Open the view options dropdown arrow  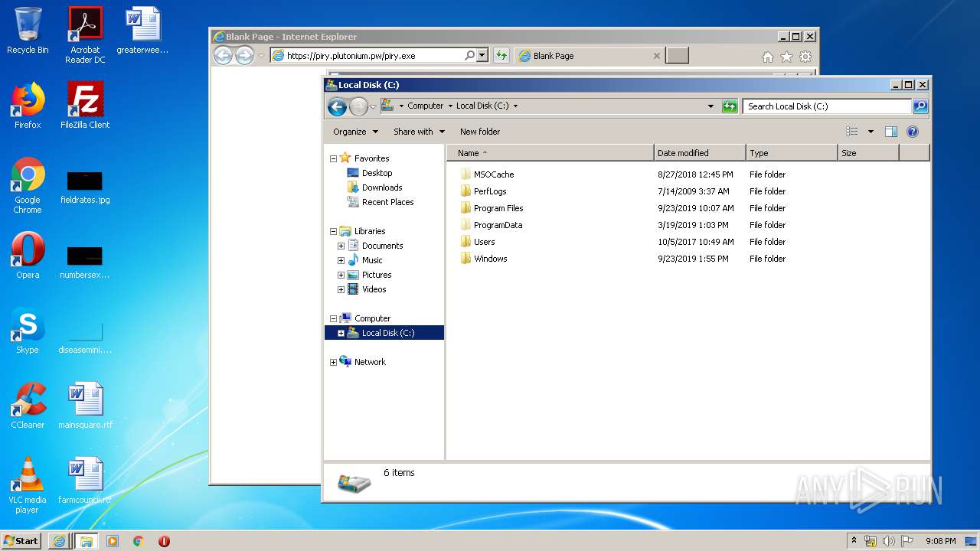click(871, 132)
